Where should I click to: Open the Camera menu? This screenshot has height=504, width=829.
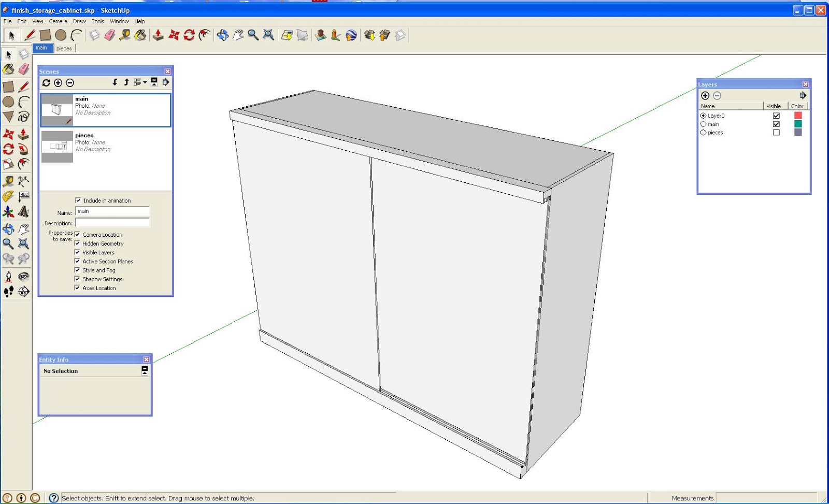(x=58, y=21)
